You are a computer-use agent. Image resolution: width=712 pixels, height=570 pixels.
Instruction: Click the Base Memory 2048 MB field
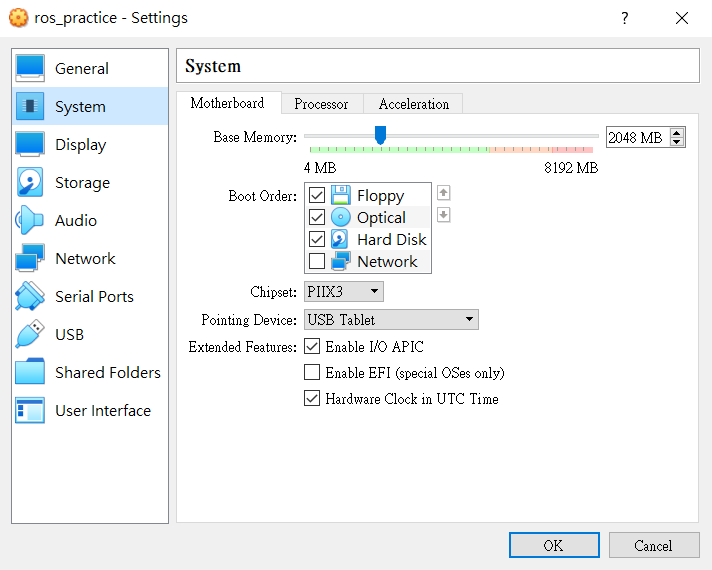(x=638, y=137)
